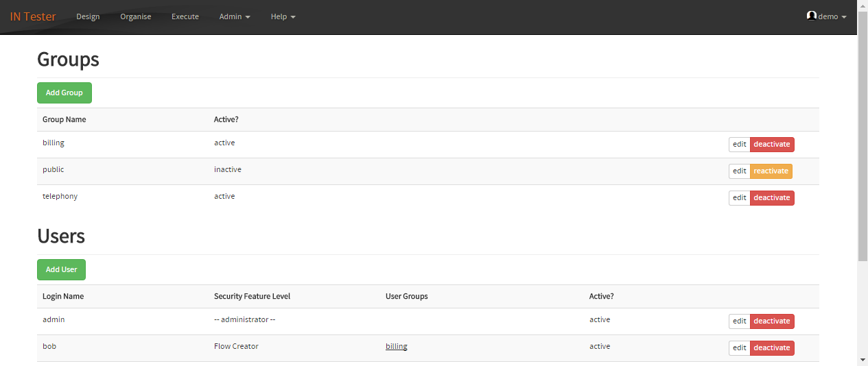Deactivate the telephony group

click(772, 197)
